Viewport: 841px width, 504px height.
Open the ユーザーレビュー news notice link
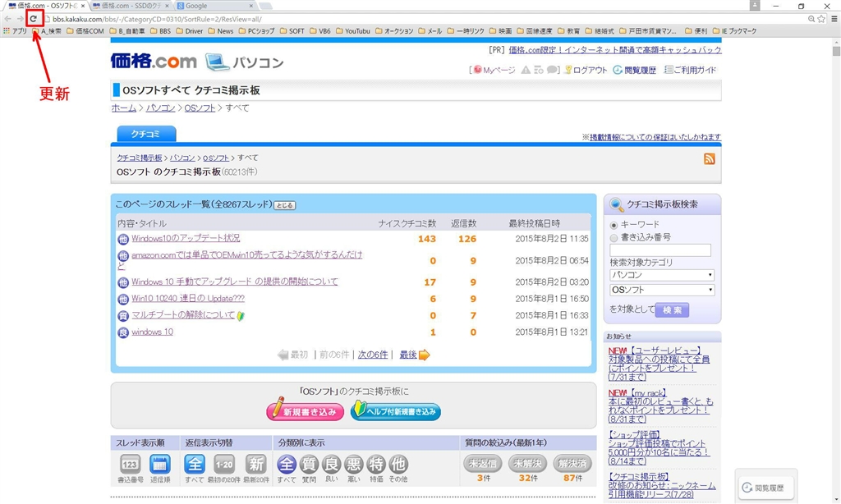[x=659, y=364]
